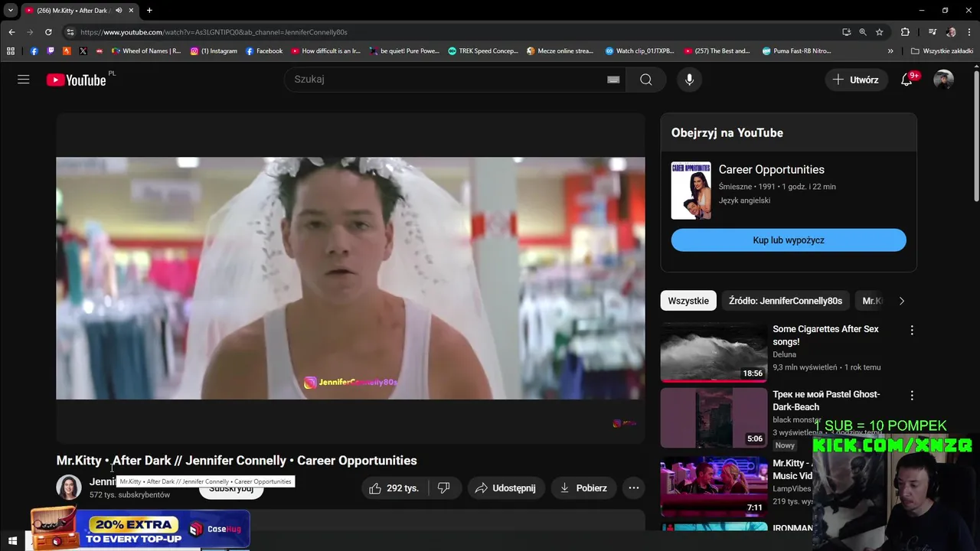Click Kup lub wypożycz button
This screenshot has height=551, width=980.
tap(789, 240)
